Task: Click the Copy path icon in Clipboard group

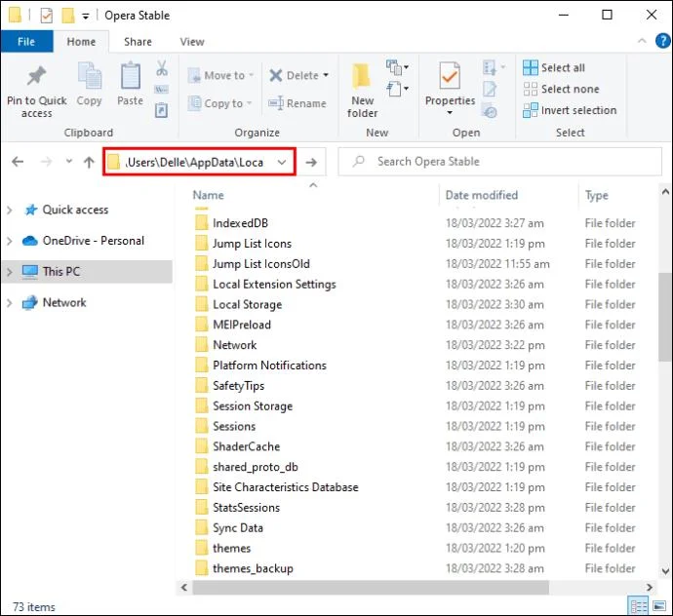Action: point(162,90)
